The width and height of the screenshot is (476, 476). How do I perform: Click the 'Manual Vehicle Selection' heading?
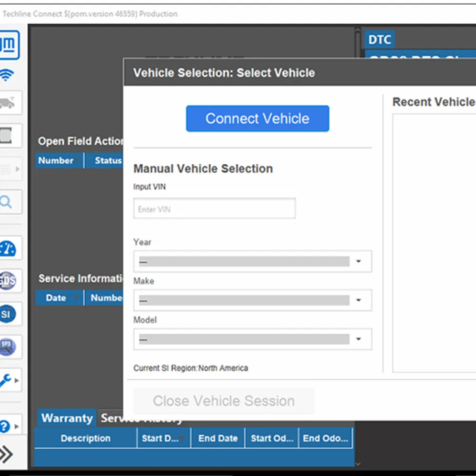point(203,169)
